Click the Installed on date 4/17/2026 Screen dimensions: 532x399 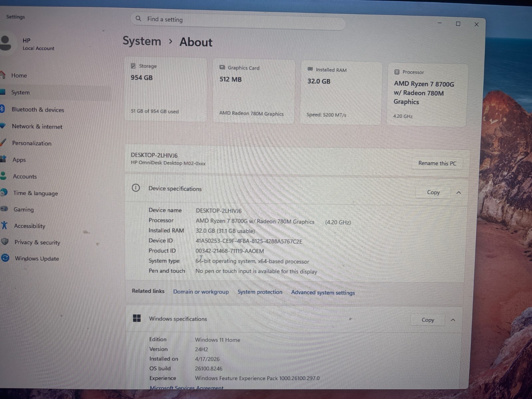point(207,359)
